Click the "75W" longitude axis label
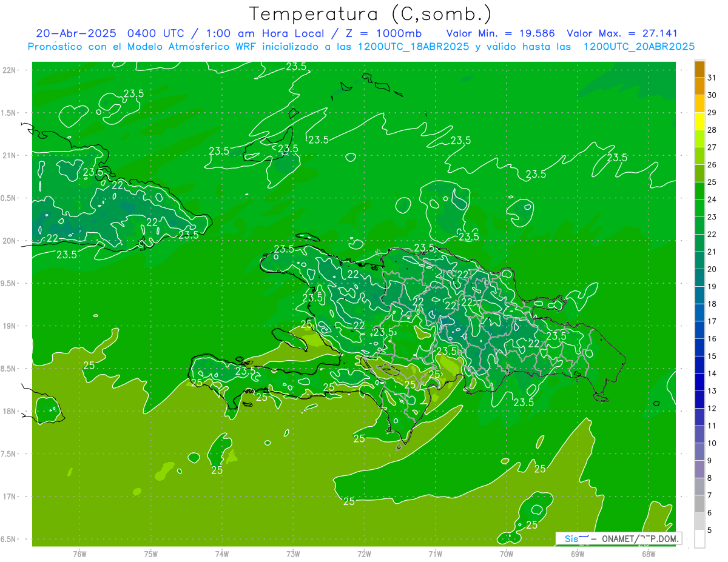Viewport: 728px width, 562px height. (x=151, y=554)
